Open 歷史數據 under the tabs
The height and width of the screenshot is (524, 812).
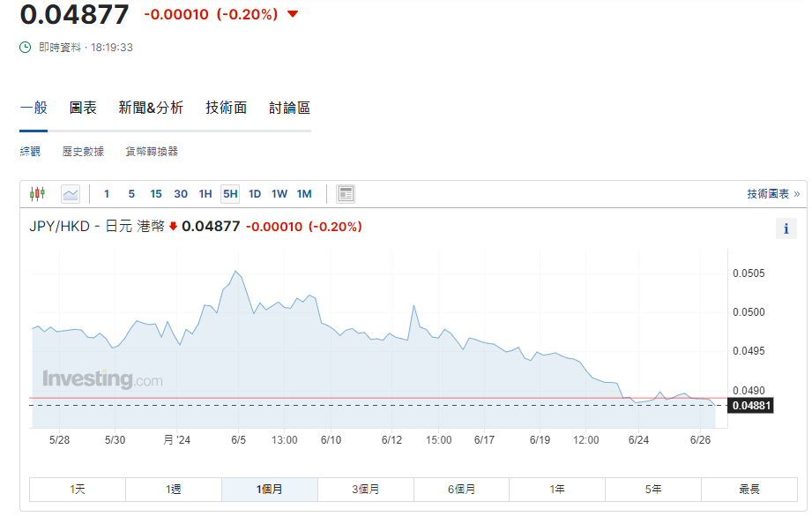point(82,151)
